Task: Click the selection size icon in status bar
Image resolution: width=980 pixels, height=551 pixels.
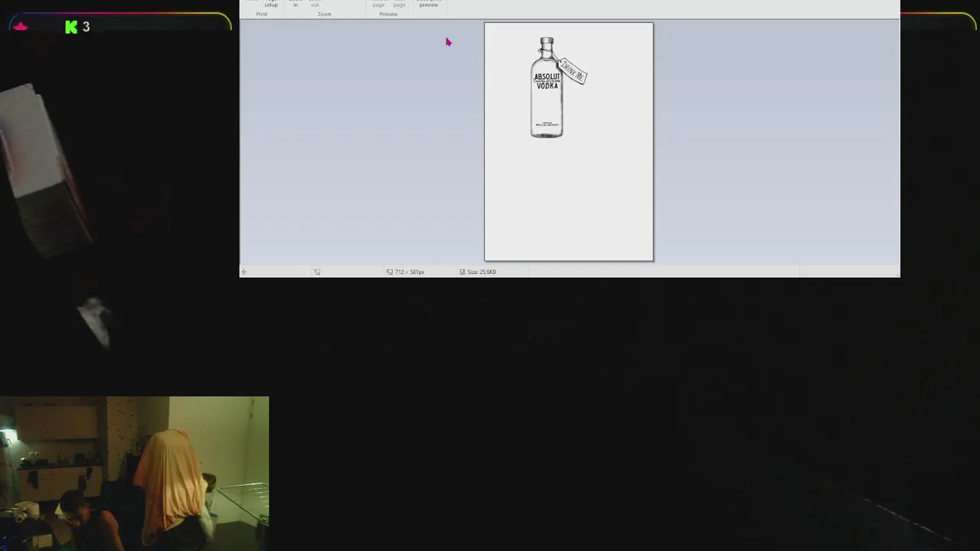Action: 317,272
